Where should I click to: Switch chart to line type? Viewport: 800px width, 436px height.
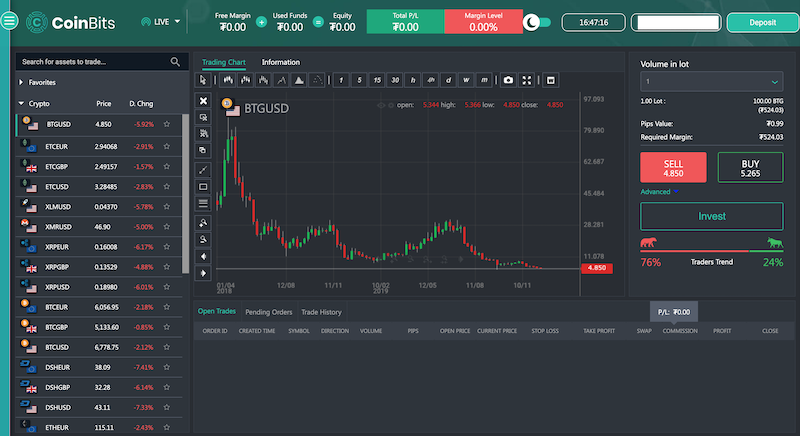point(281,80)
